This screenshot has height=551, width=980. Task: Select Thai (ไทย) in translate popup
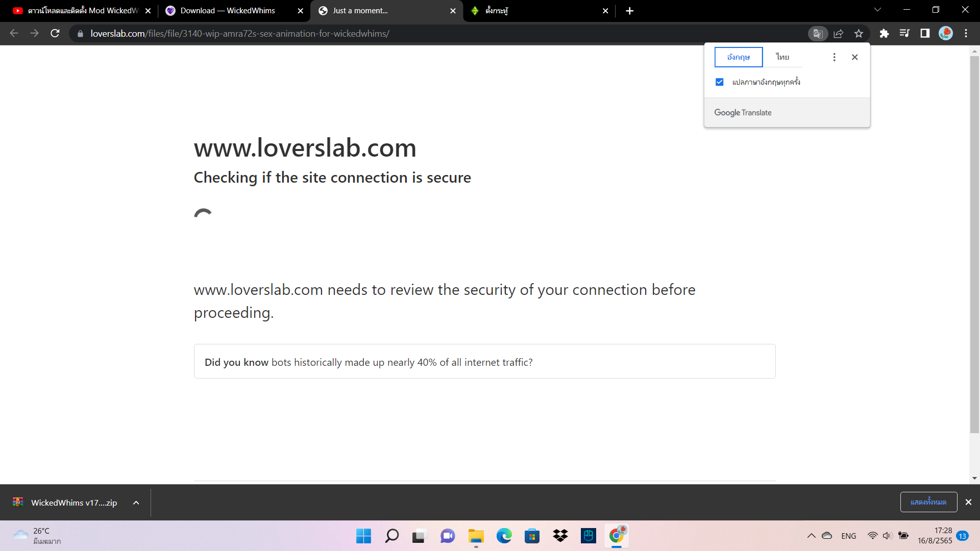click(x=782, y=57)
